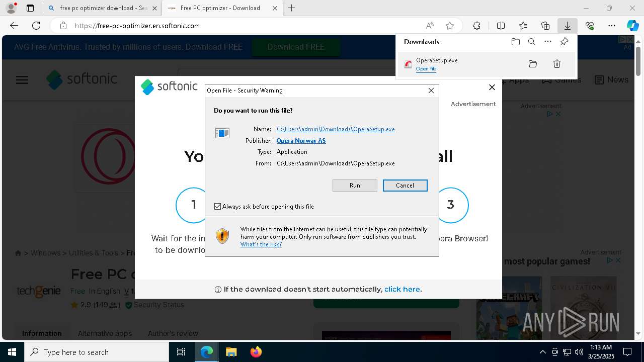The width and height of the screenshot is (644, 362).
Task: Uncheck Always ask before opening this file
Action: 218,207
